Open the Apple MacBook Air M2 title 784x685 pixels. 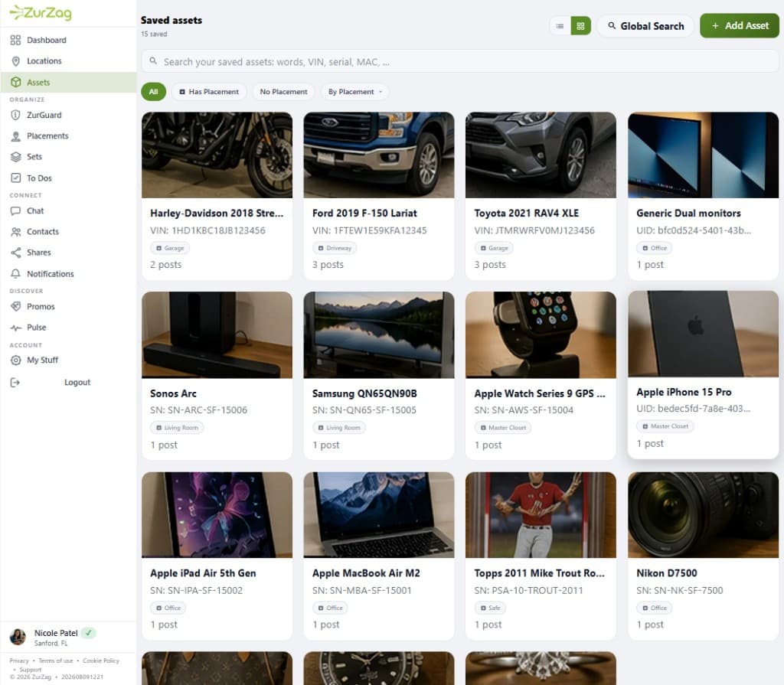(366, 573)
